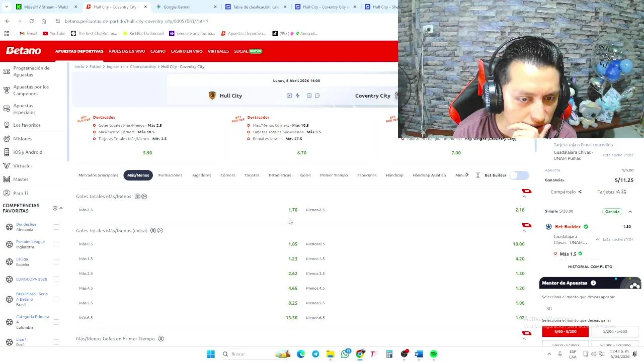
Task: Click the Compártelo share icon
Action: (x=580, y=192)
